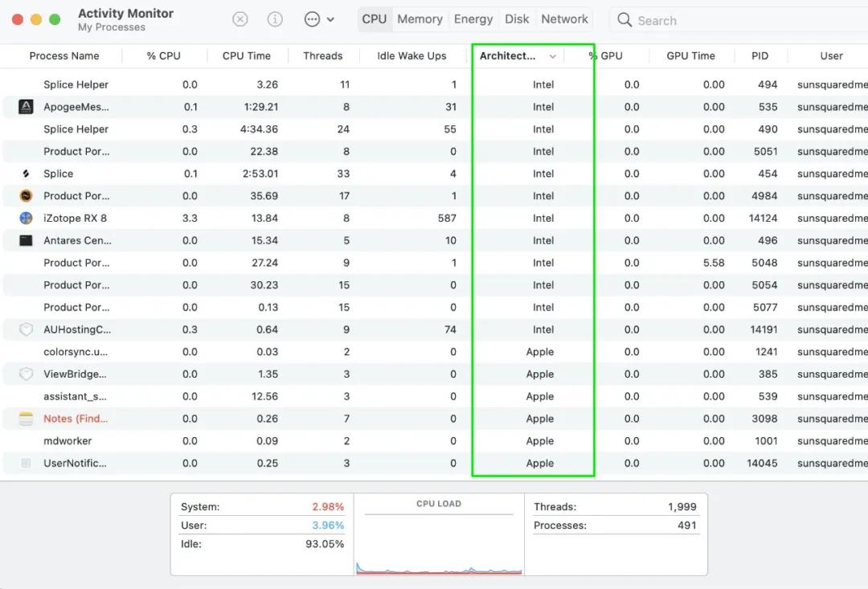Image resolution: width=868 pixels, height=589 pixels.
Task: Toggle sort arrow on Architecture column
Action: click(552, 56)
